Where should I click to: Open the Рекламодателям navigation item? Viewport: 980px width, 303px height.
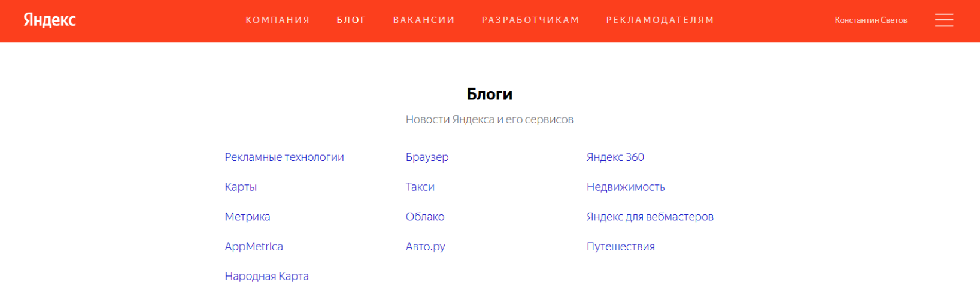coord(660,20)
